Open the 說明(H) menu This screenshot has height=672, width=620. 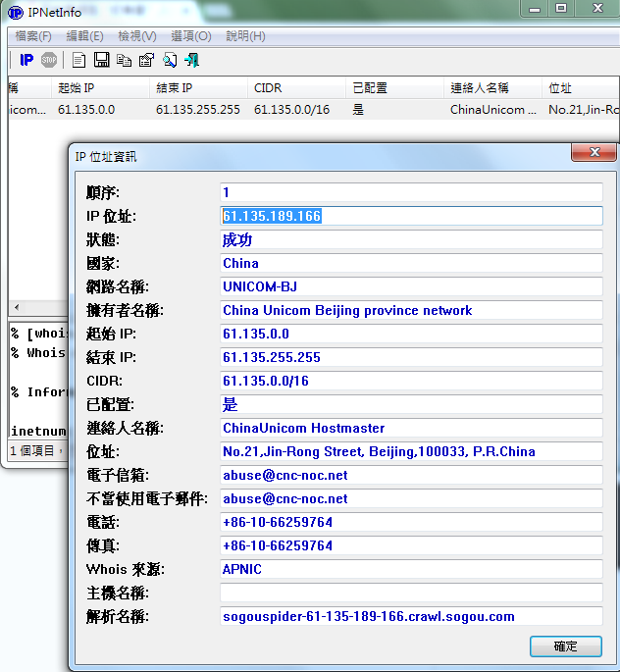pyautogui.click(x=245, y=36)
